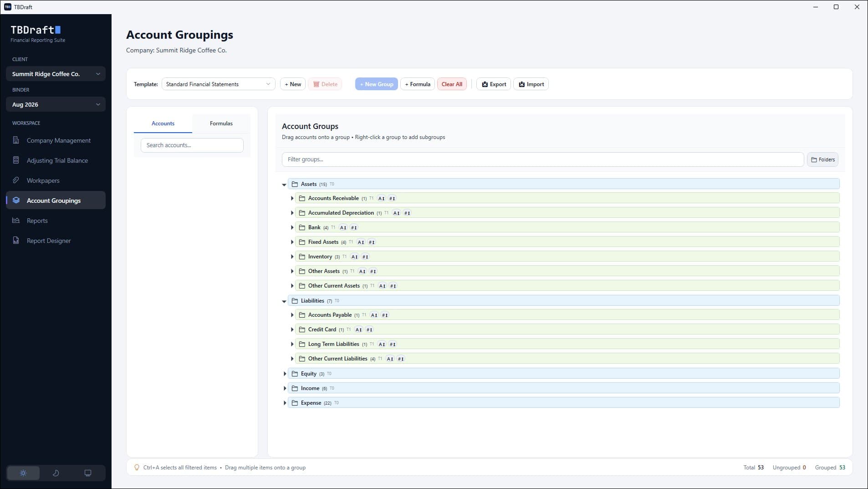The width and height of the screenshot is (868, 489).
Task: Go to Workpapers in the sidebar
Action: pyautogui.click(x=56, y=180)
